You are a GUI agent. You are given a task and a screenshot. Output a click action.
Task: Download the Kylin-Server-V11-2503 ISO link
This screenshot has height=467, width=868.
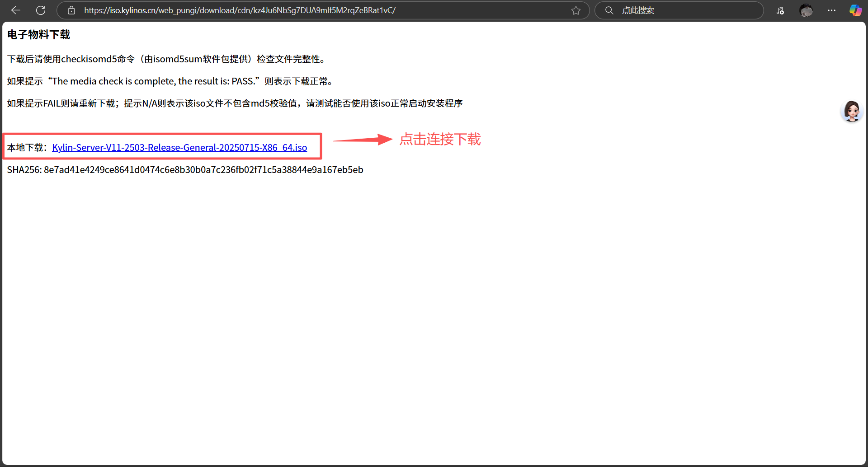coord(179,147)
